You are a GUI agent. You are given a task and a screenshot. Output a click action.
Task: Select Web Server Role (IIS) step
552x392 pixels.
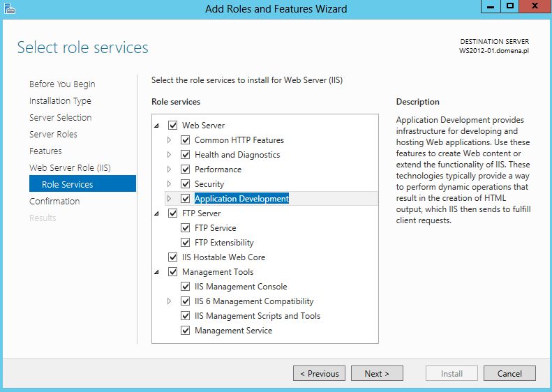pos(70,168)
